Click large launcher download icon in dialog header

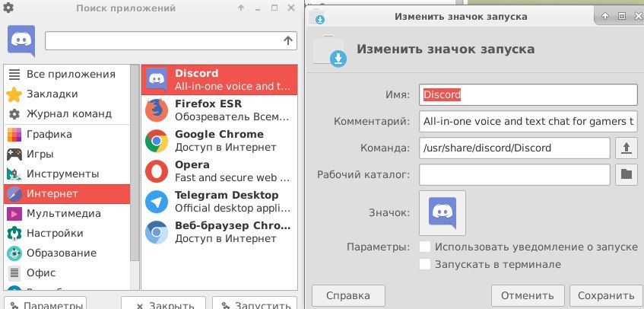pos(329,51)
